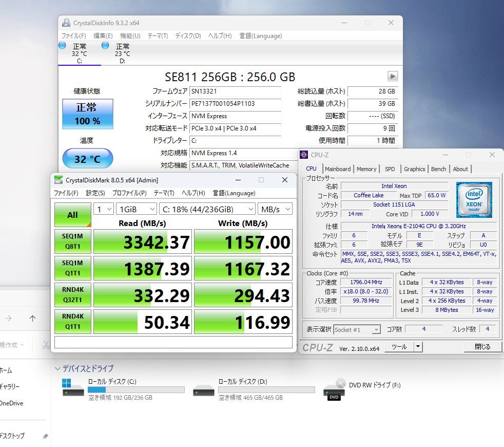Open OneDrive in Explorer sidebar

click(12, 403)
